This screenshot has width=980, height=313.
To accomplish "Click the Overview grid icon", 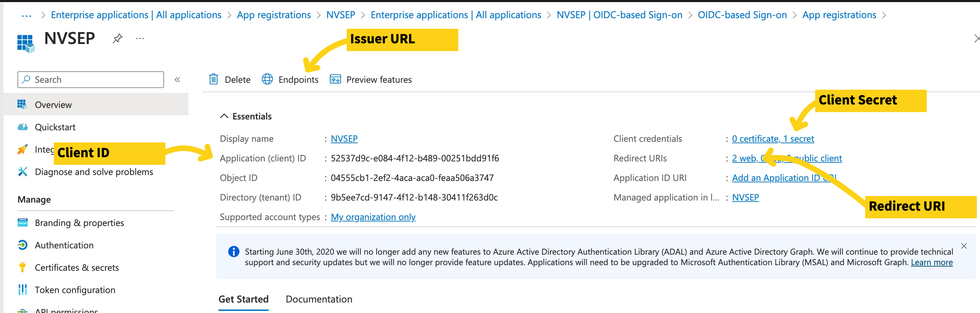I will 22,104.
